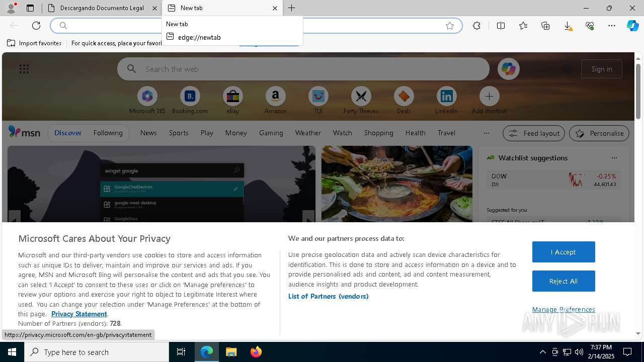Open Split screen view
This screenshot has height=362, width=644.
501,26
